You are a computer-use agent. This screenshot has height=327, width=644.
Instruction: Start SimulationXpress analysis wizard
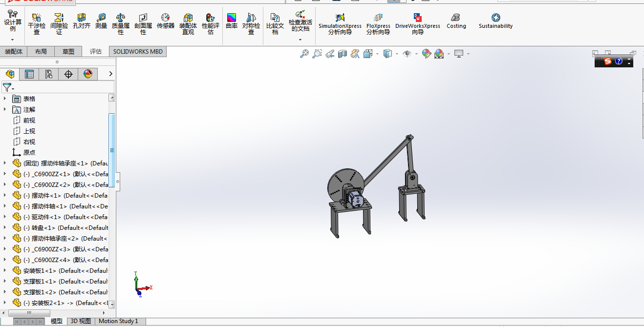click(340, 24)
